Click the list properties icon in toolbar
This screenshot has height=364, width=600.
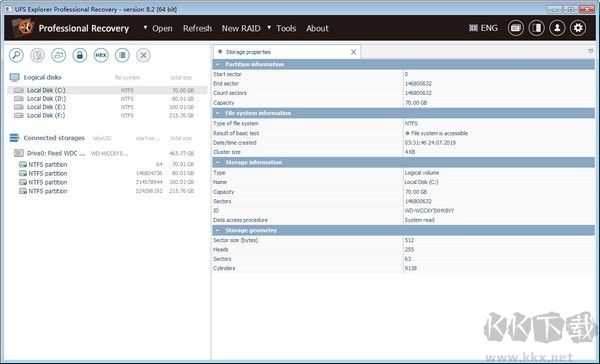click(x=122, y=55)
